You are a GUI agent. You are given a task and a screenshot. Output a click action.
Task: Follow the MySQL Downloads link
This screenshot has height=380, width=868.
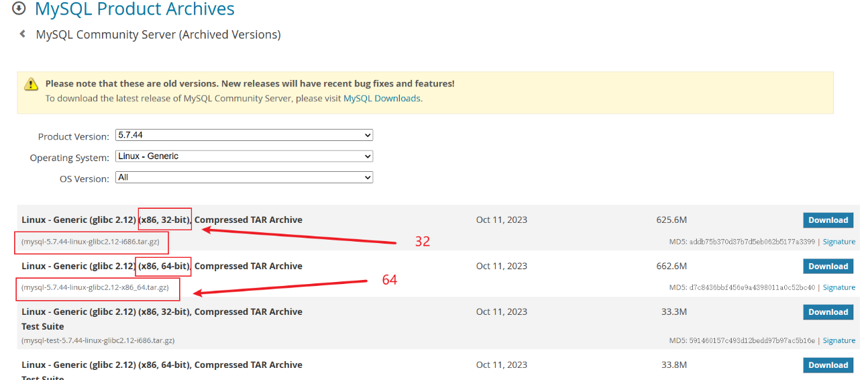pyautogui.click(x=382, y=98)
